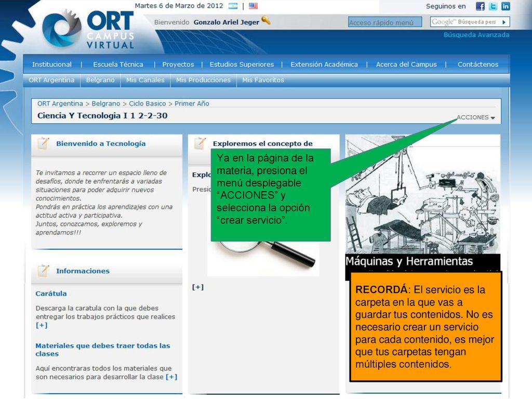The width and height of the screenshot is (532, 399).
Task: Open the ACCIONES dropdown menu
Action: coord(476,117)
